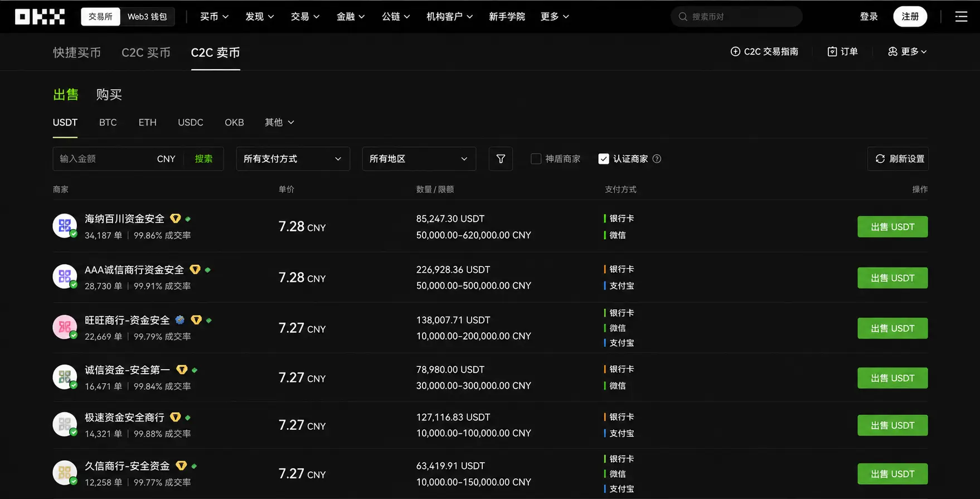Open the hamburger menu icon
The image size is (980, 499).
point(961,17)
